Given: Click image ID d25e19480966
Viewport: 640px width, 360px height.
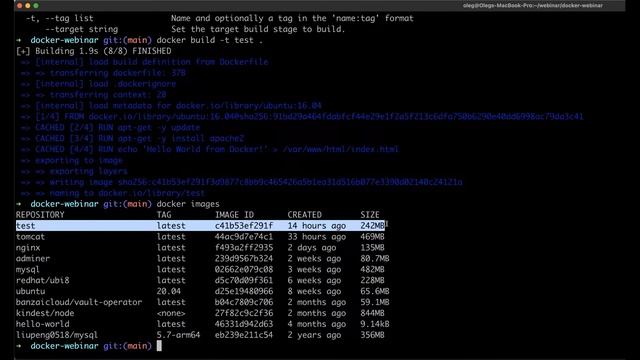Looking at the screenshot, I should click(x=244, y=291).
